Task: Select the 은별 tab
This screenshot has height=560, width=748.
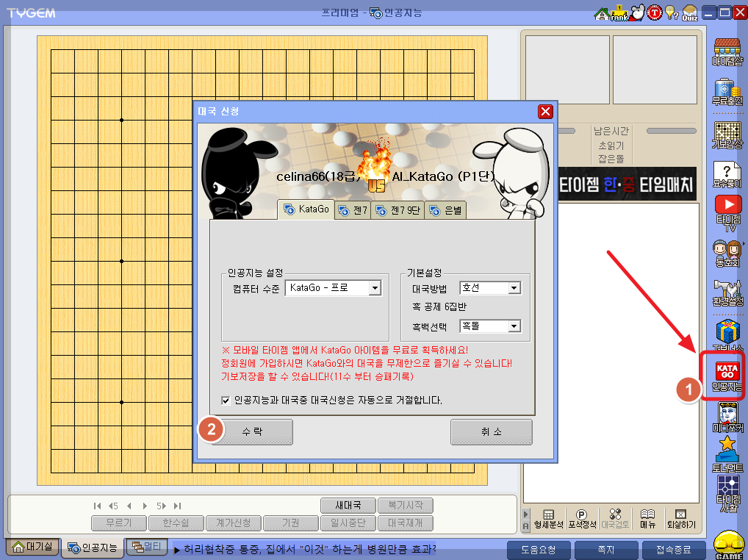Action: tap(445, 210)
